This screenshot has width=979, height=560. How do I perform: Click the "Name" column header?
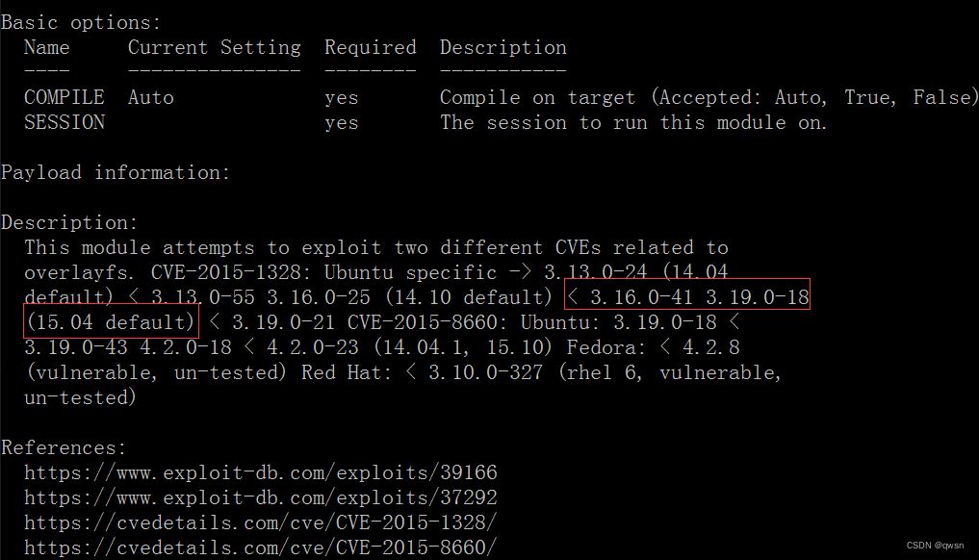pyautogui.click(x=46, y=47)
